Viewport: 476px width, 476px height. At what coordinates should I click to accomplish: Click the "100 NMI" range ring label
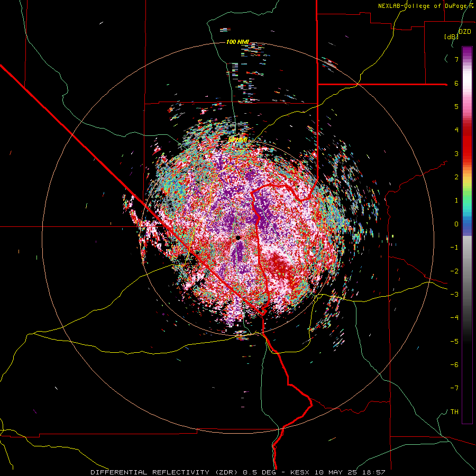tap(237, 42)
